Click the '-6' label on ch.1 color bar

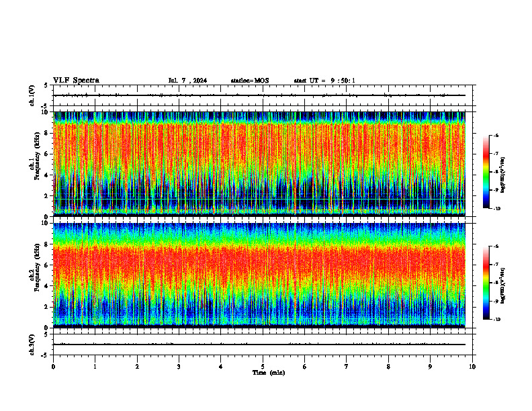pos(496,135)
